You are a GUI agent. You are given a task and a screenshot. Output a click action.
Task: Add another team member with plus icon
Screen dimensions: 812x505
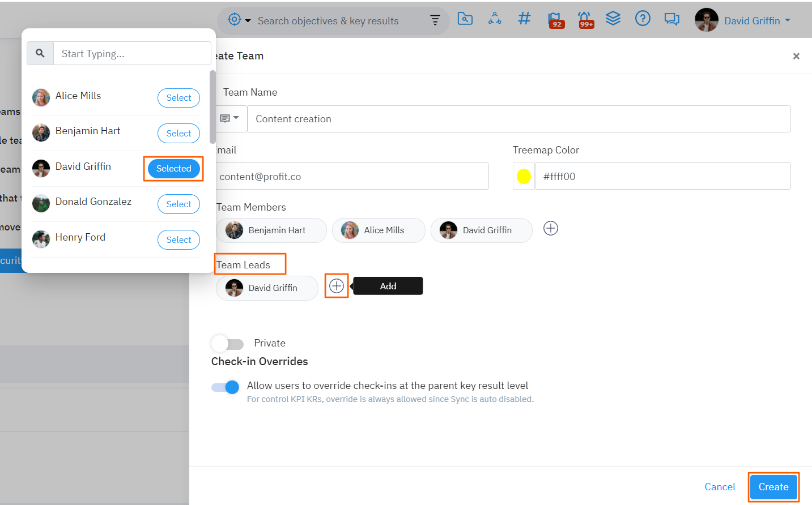pyautogui.click(x=551, y=228)
